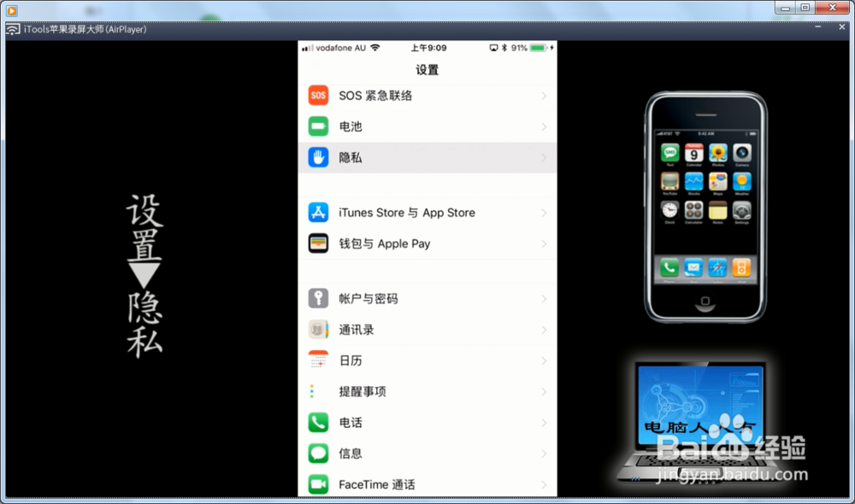Maximize the outer player window
Screen dimensions: 855x504
coord(805,8)
